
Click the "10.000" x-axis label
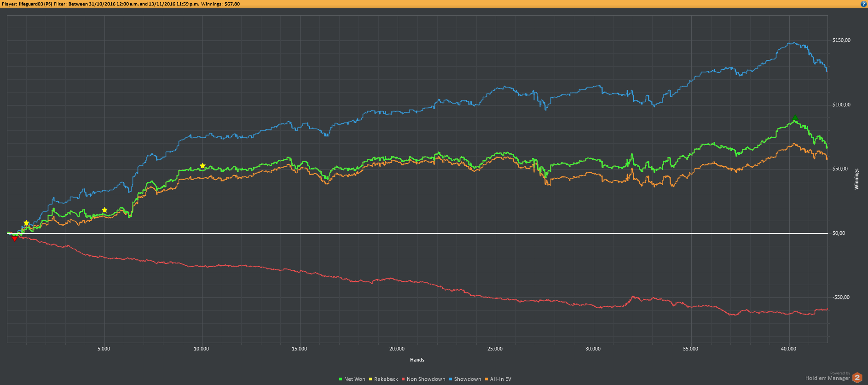202,349
